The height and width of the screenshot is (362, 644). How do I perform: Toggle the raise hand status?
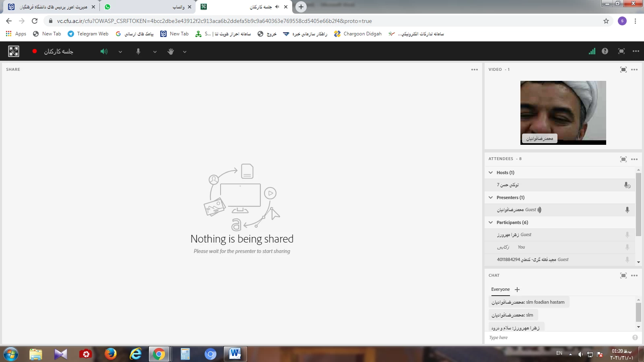(x=171, y=51)
